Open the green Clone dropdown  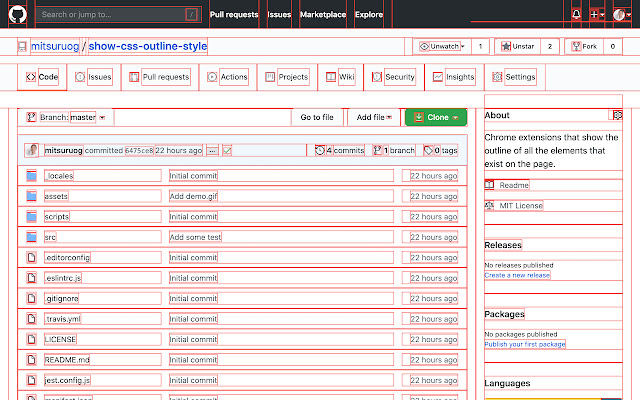click(436, 117)
